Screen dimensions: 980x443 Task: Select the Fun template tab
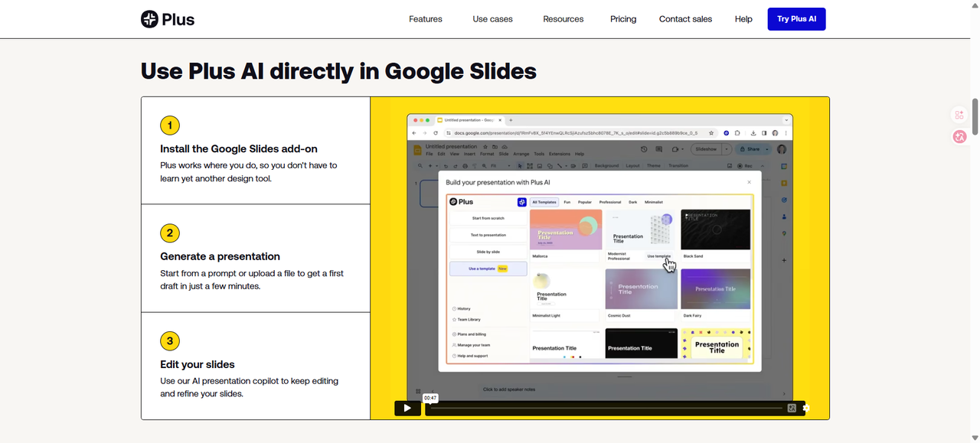pyautogui.click(x=567, y=202)
